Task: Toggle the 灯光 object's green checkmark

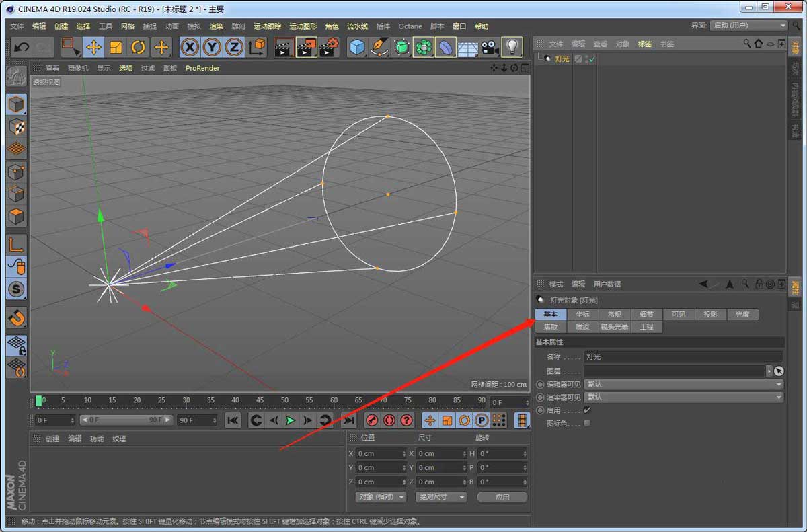Action: [x=592, y=59]
